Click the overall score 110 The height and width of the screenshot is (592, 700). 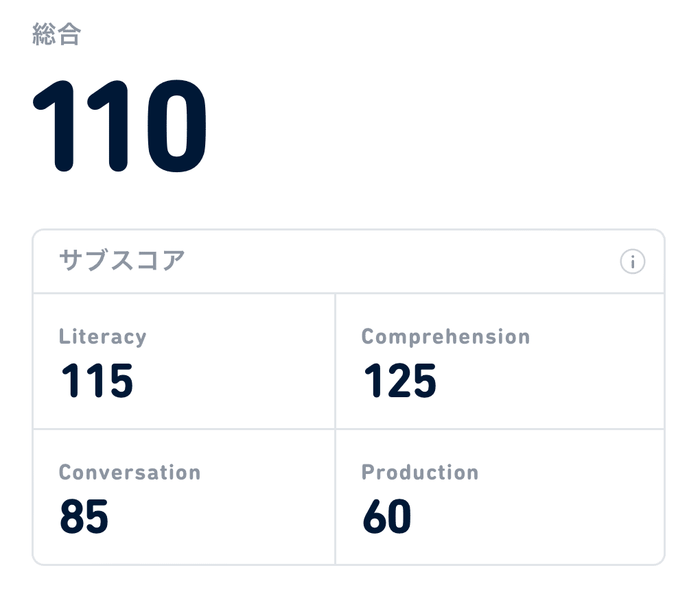121,129
